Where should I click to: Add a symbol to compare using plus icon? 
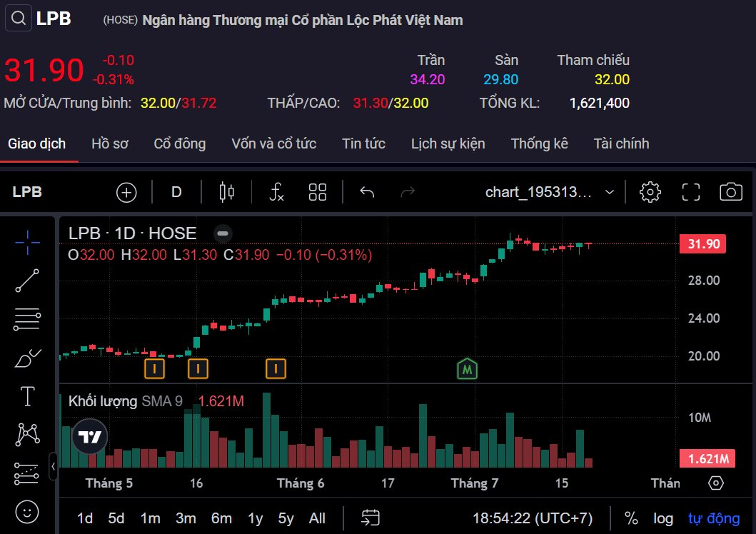(x=126, y=192)
